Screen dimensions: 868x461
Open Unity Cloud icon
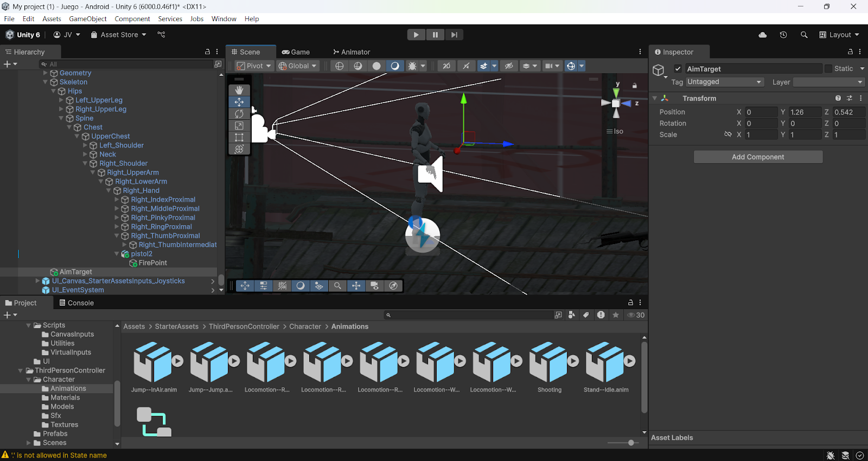tap(763, 35)
